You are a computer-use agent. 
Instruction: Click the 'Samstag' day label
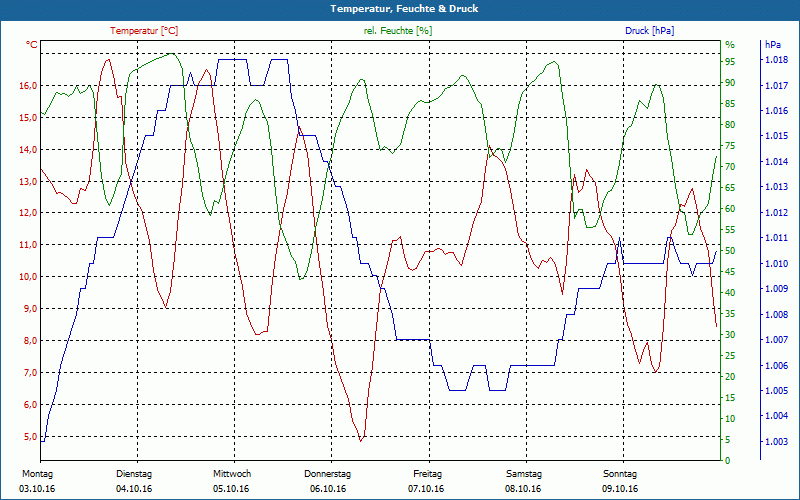pos(523,474)
